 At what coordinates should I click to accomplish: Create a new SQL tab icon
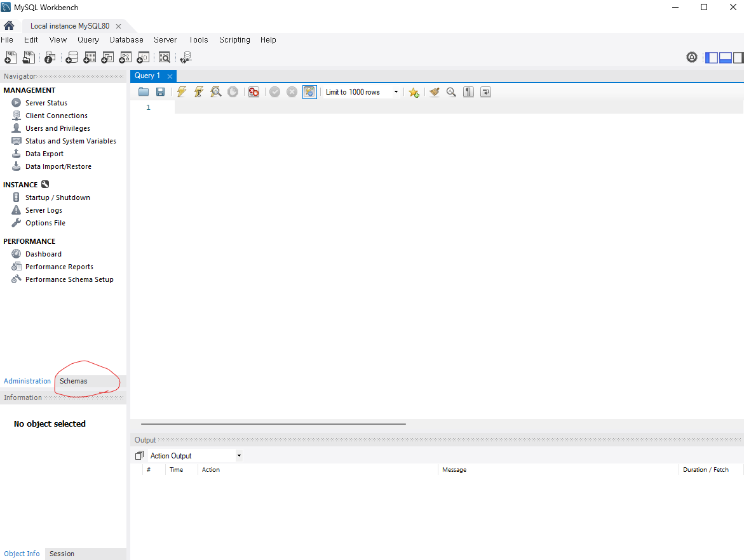pos(10,57)
